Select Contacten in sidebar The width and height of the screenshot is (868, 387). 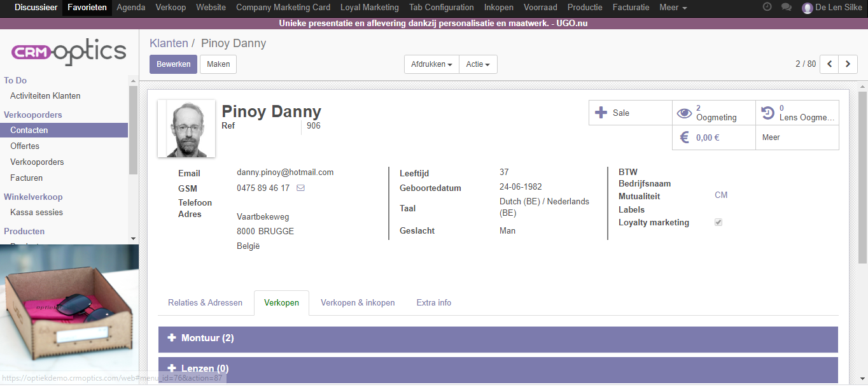coord(64,130)
